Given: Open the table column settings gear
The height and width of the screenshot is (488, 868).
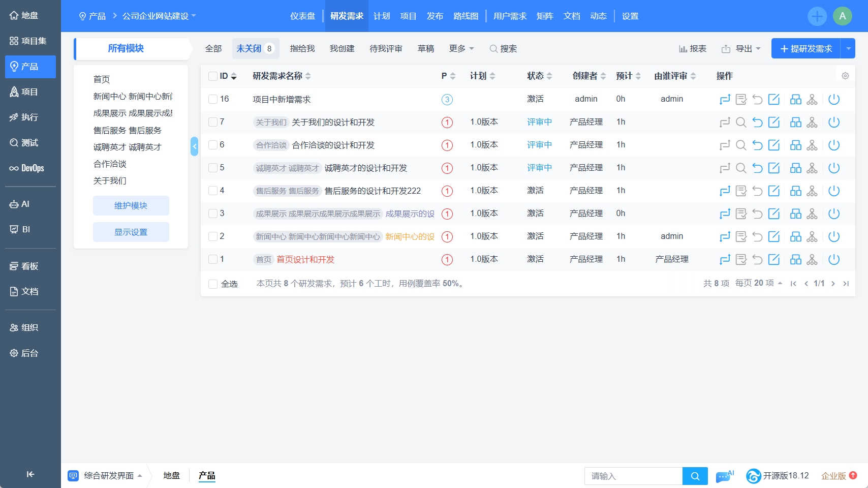Looking at the screenshot, I should tap(845, 76).
